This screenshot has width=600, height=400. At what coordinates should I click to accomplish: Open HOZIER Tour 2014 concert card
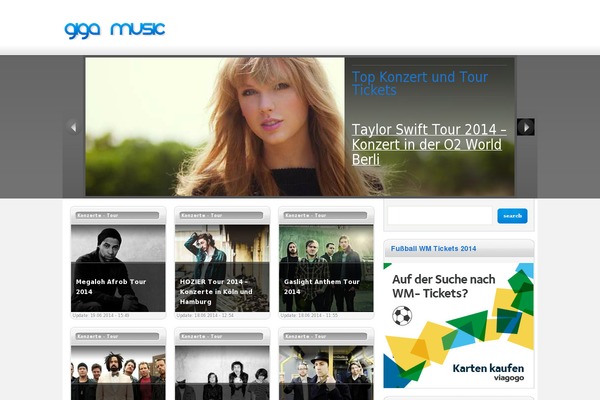point(222,268)
